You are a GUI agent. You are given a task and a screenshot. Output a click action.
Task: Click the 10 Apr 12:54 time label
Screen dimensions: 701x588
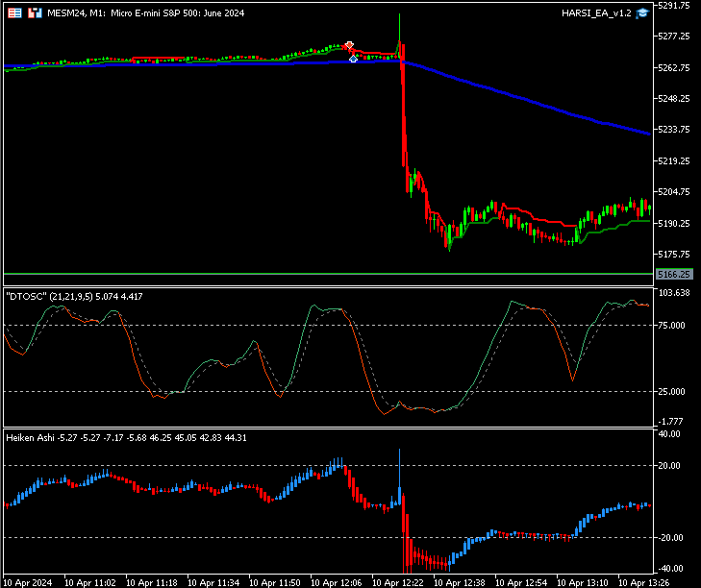click(521, 582)
